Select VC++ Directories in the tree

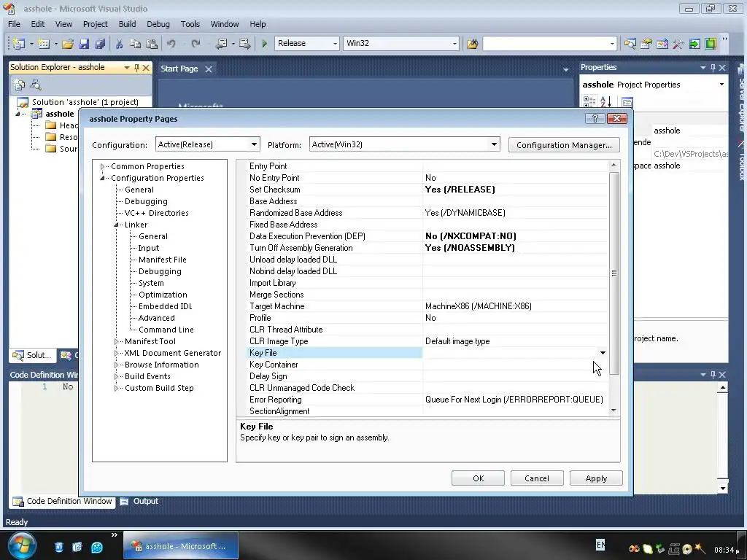tap(157, 213)
